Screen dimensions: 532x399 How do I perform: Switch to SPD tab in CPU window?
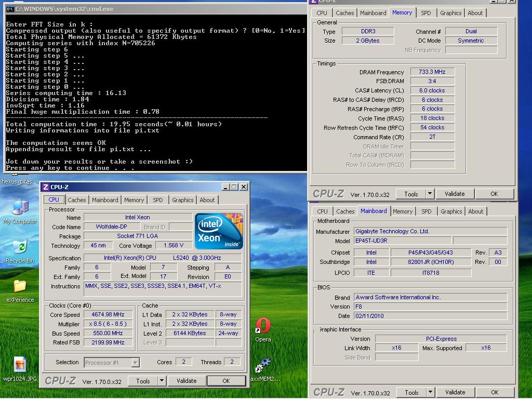click(158, 200)
